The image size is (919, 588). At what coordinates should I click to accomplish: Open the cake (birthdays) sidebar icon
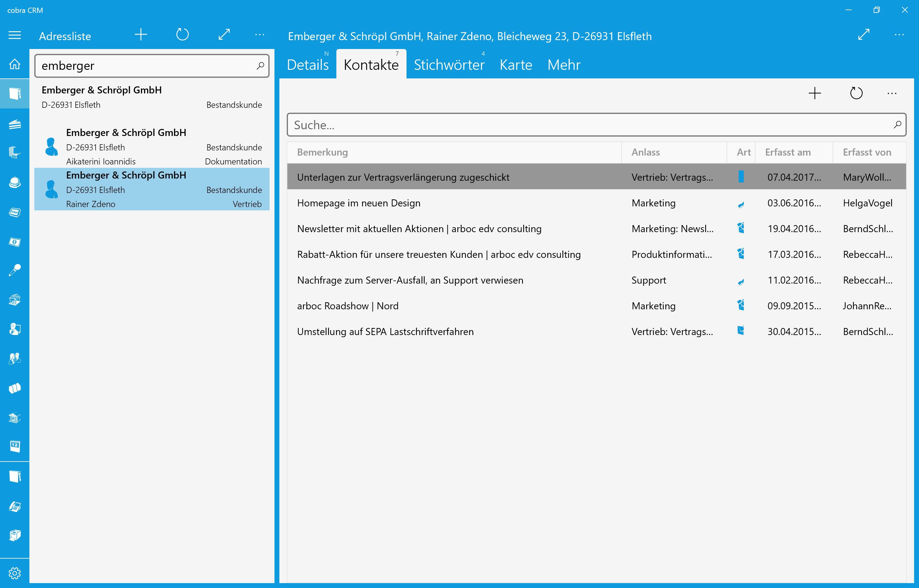[x=14, y=124]
